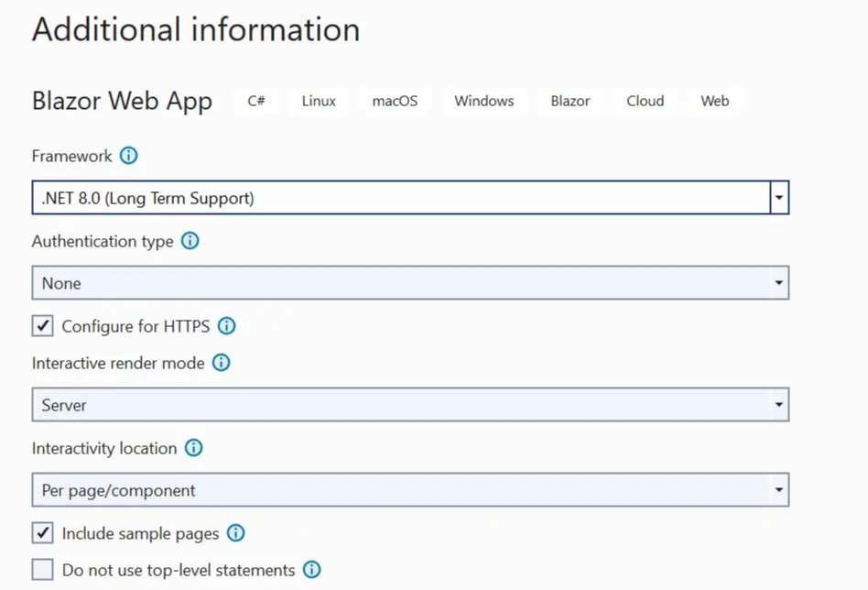Expand the Interactivity location Per page/component dropdown
Image resolution: width=868 pixels, height=590 pixels.
[x=410, y=490]
